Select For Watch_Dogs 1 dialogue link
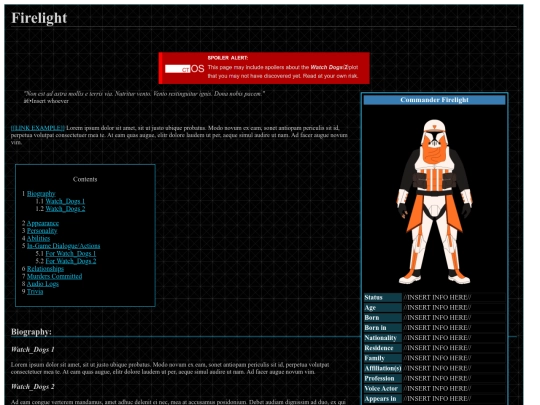This screenshot has width=540, height=405. point(71,253)
